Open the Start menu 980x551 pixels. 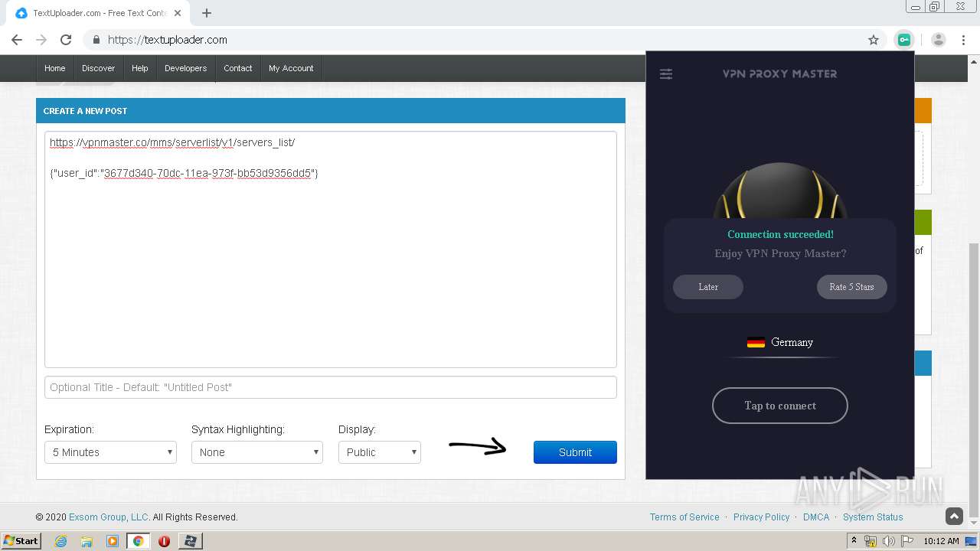click(x=21, y=541)
